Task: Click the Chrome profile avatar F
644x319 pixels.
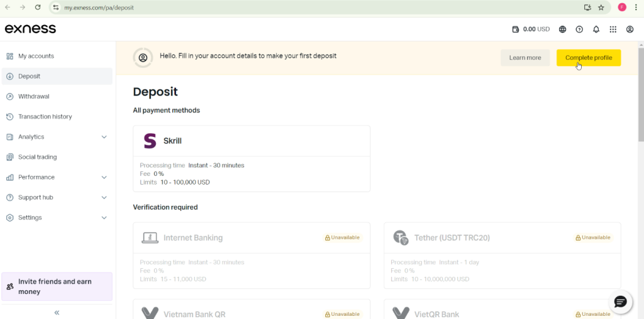Action: tap(622, 8)
